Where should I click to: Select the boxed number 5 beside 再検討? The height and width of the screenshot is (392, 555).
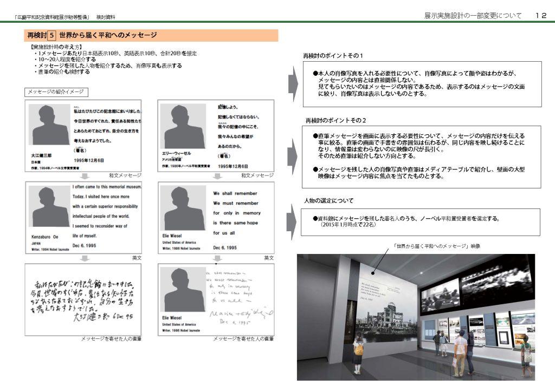pyautogui.click(x=51, y=35)
